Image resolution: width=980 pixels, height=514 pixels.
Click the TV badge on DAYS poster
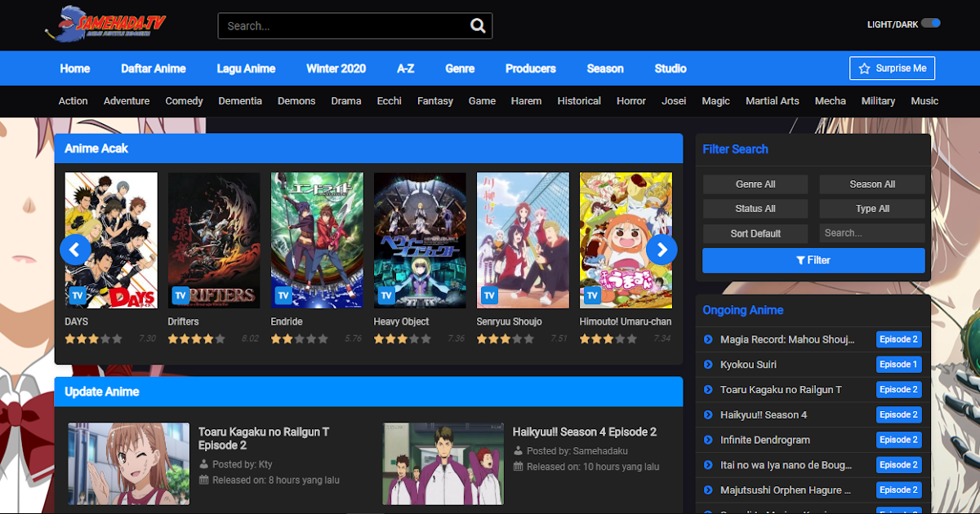pyautogui.click(x=78, y=295)
